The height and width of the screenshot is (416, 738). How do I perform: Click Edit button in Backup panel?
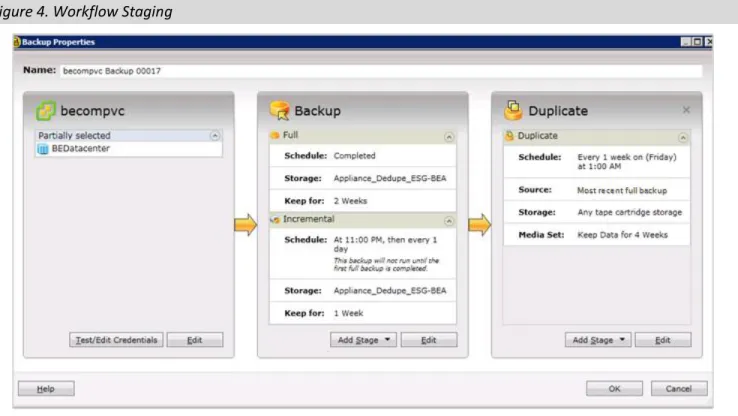coord(429,340)
